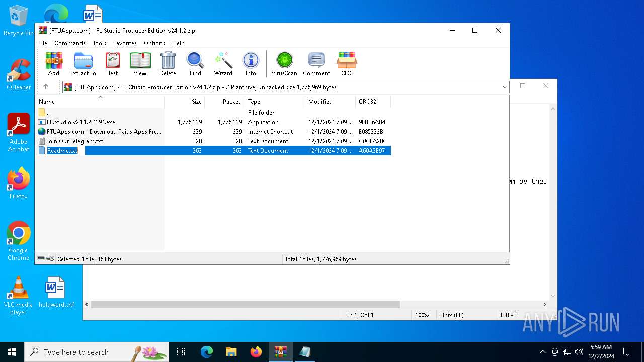Click 'Ln 1, Col 1' in Notepad status bar
Image resolution: width=644 pixels, height=362 pixels.
pyautogui.click(x=360, y=315)
